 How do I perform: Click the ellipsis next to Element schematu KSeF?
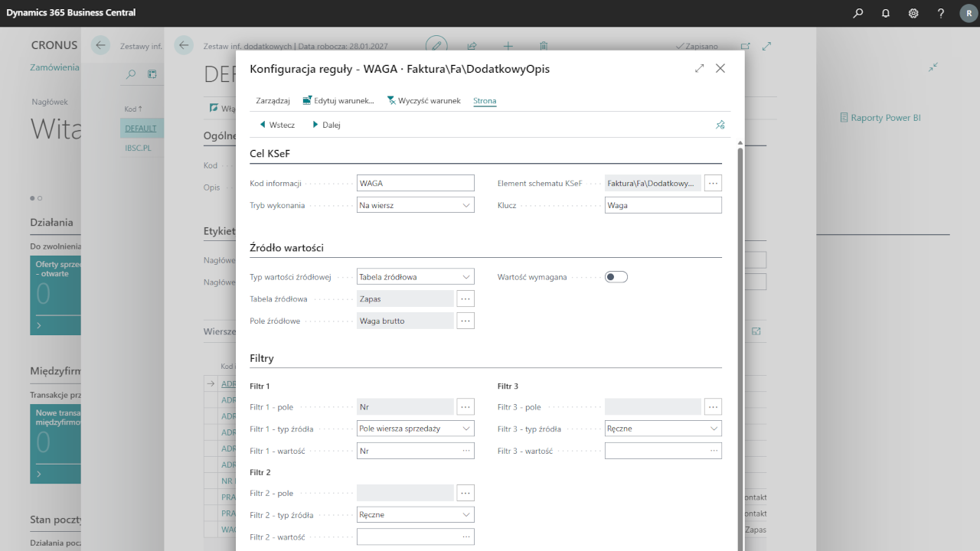pyautogui.click(x=713, y=183)
